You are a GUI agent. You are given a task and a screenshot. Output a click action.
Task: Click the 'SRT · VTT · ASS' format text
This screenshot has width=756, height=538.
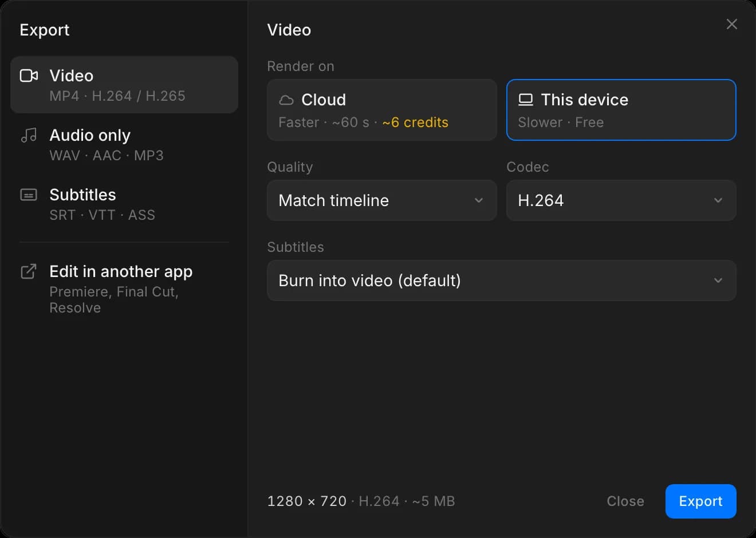click(x=102, y=215)
